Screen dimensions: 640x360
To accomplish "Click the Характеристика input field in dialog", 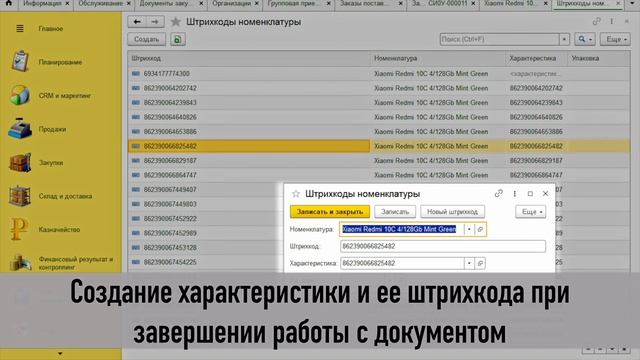I will pyautogui.click(x=402, y=263).
